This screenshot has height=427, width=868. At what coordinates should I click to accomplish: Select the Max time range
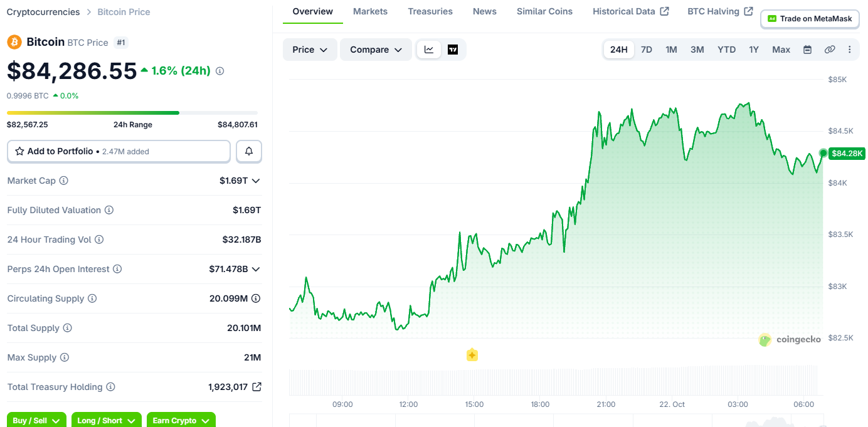click(781, 50)
